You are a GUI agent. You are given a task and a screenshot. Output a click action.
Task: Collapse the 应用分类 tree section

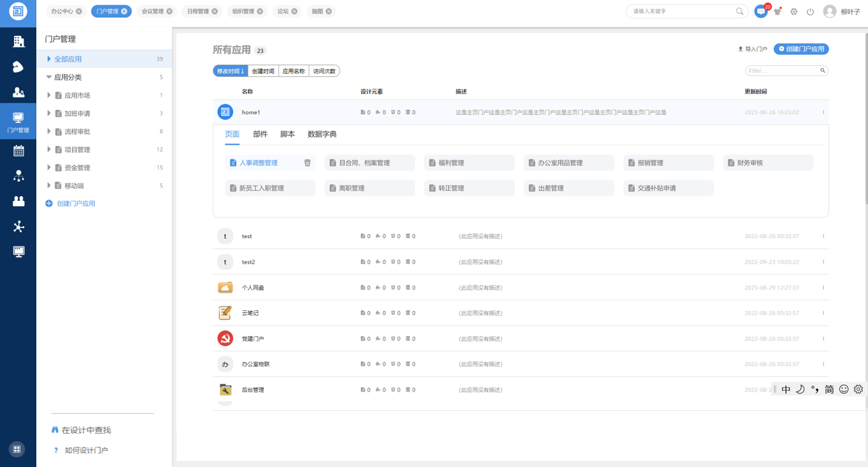click(x=49, y=77)
